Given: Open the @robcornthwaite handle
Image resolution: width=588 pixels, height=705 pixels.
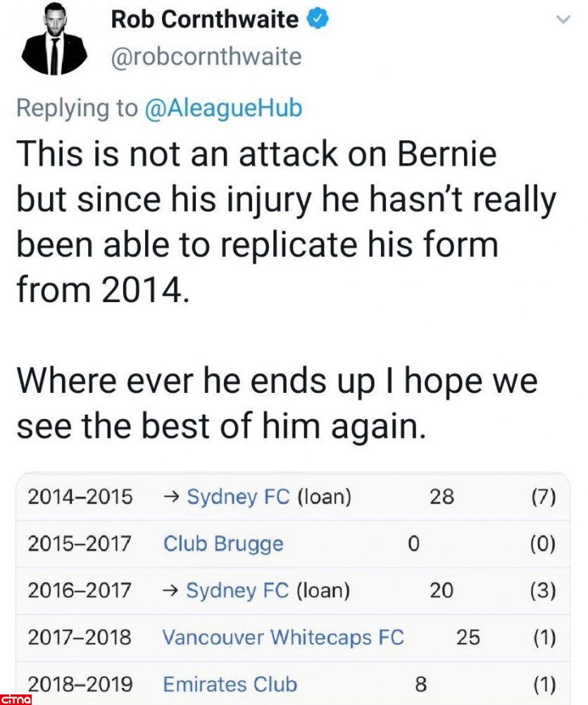Looking at the screenshot, I should point(206,56).
